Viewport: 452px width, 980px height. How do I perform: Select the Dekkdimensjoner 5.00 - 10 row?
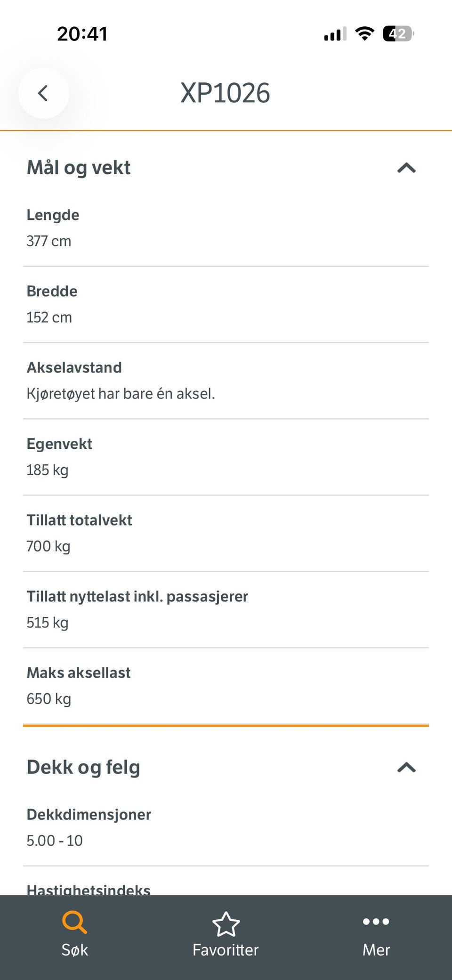[226, 827]
